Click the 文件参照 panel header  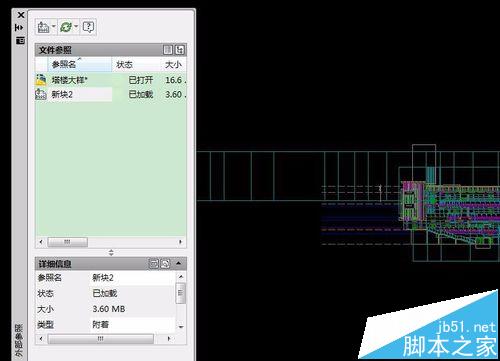pos(111,50)
